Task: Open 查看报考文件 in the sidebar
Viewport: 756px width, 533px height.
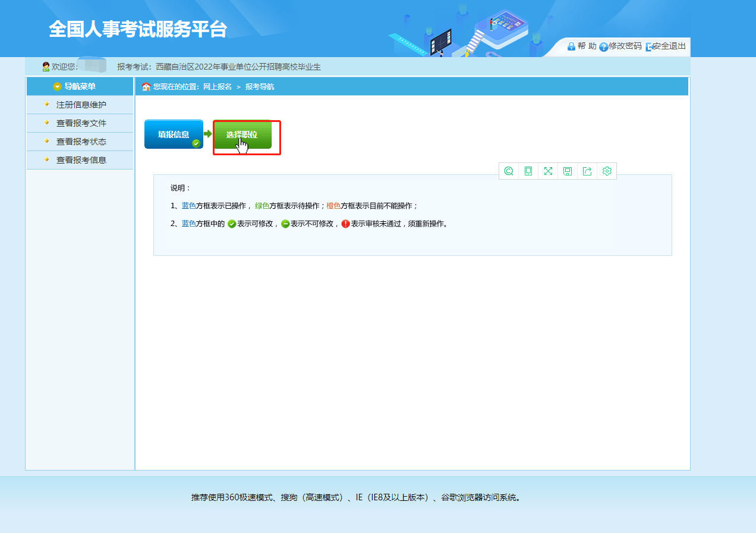Action: [x=81, y=124]
